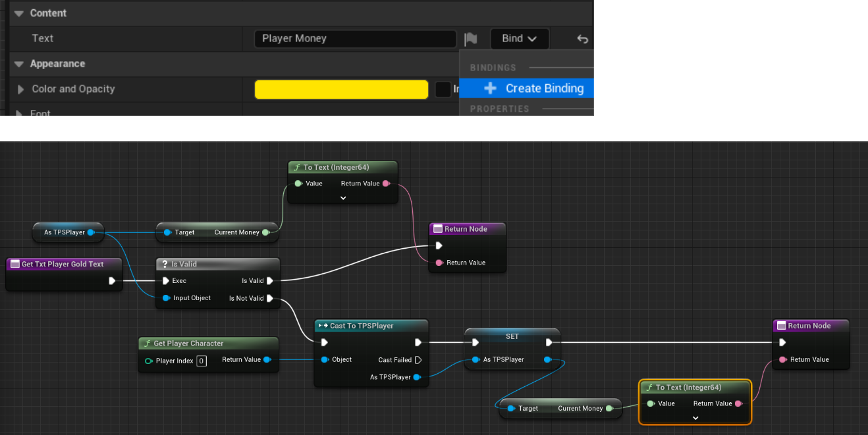Click the As TPSPlayer input pin on SET node
Image resolution: width=868 pixels, height=435 pixels.
click(475, 360)
